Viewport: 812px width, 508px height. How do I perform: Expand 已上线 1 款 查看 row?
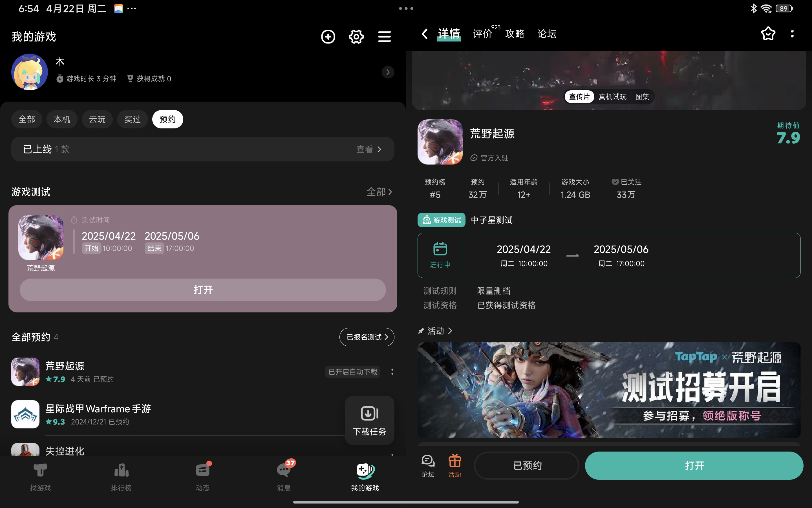(x=203, y=149)
